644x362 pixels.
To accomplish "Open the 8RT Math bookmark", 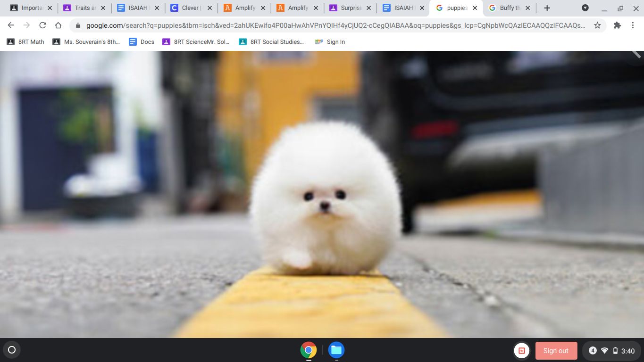I will tap(25, 42).
